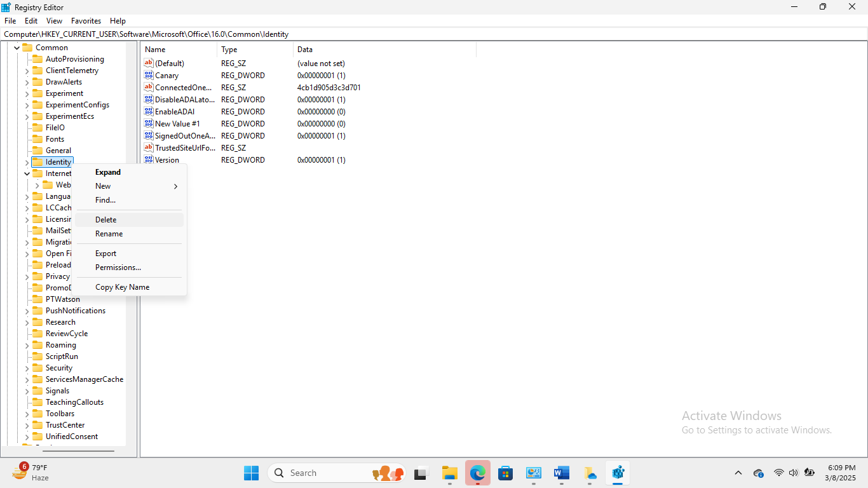The width and height of the screenshot is (868, 488).
Task: Open the Edit menu
Action: pos(31,21)
